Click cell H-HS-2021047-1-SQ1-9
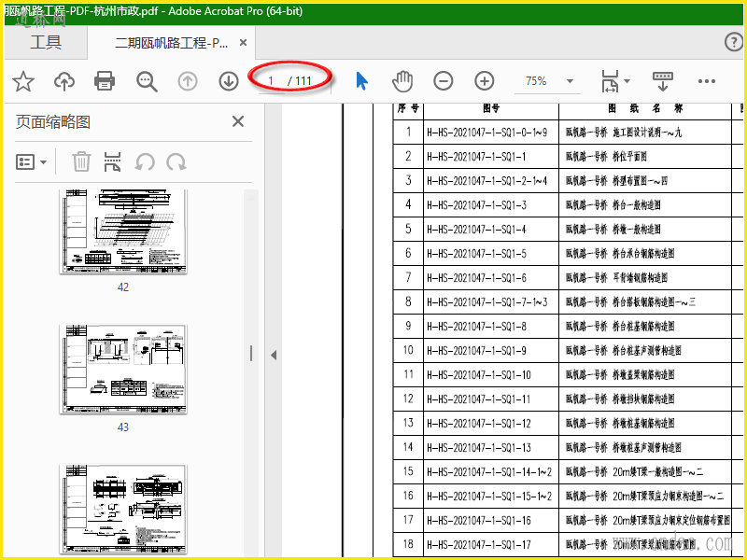 pos(491,351)
